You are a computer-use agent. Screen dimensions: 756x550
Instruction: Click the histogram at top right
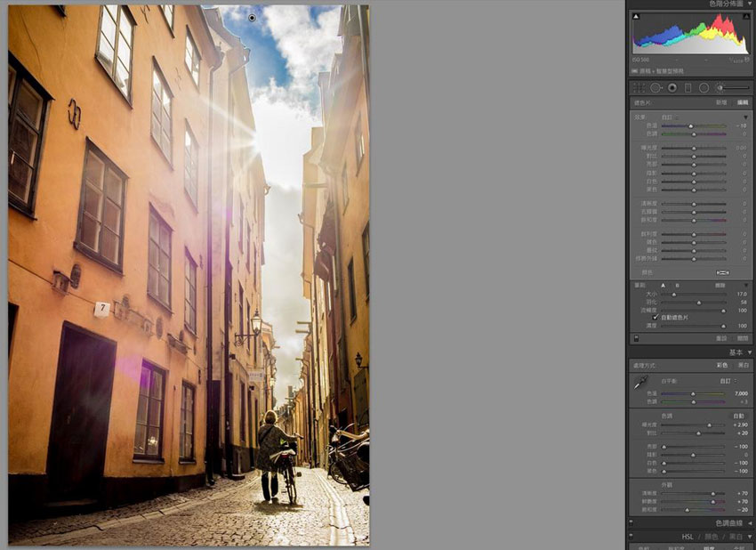point(692,36)
